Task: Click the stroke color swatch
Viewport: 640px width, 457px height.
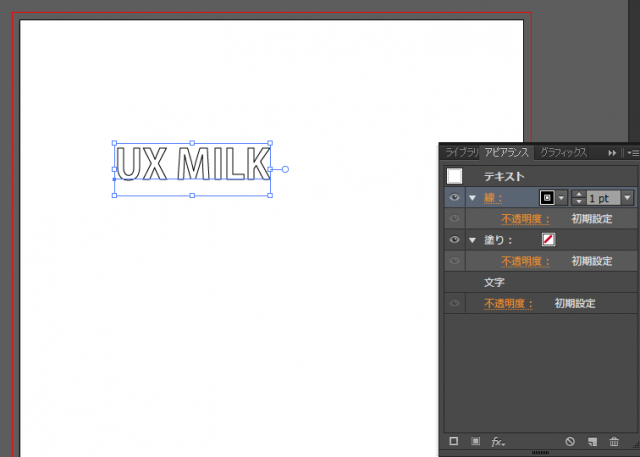Action: (x=547, y=198)
